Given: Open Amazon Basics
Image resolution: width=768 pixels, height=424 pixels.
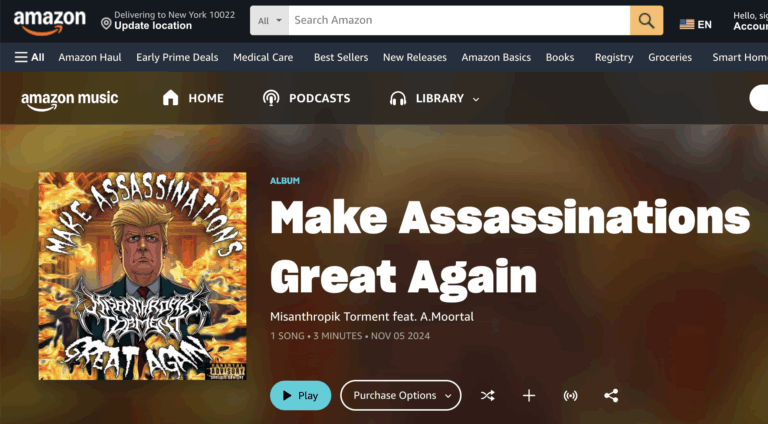Looking at the screenshot, I should coord(496,57).
